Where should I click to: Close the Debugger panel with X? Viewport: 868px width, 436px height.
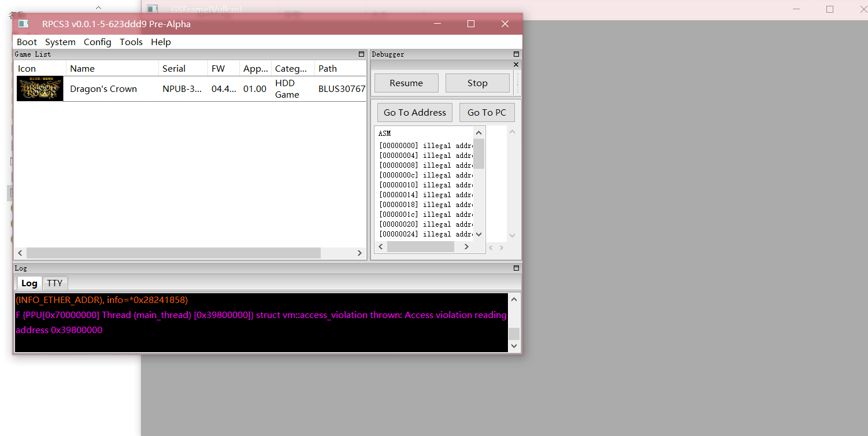[x=516, y=64]
